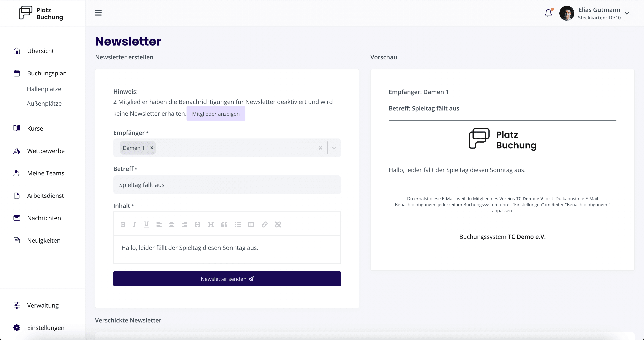Center-align text in the editor
The image size is (644, 340).
point(172,224)
